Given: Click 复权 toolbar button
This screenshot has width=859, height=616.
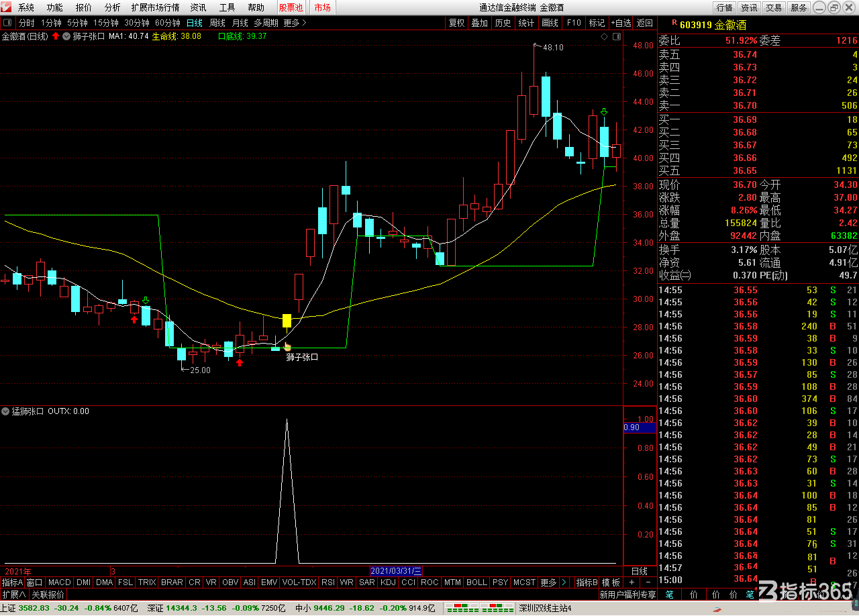Looking at the screenshot, I should point(456,23).
